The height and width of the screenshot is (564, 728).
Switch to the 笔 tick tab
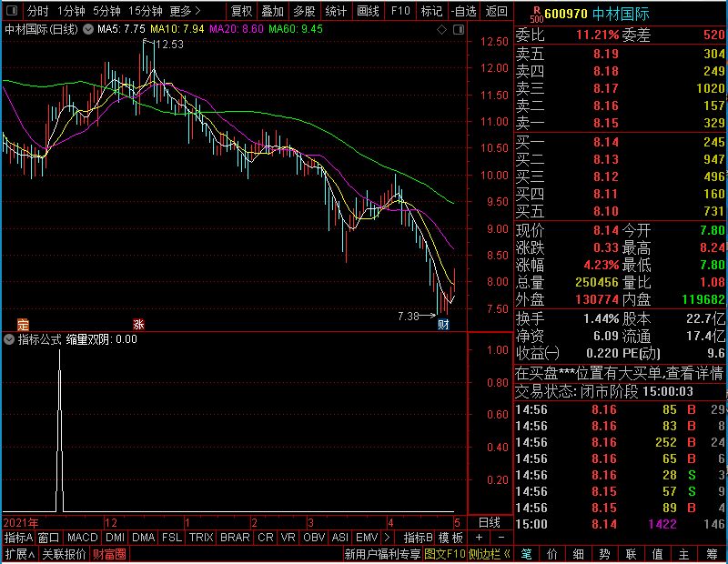coord(527,554)
